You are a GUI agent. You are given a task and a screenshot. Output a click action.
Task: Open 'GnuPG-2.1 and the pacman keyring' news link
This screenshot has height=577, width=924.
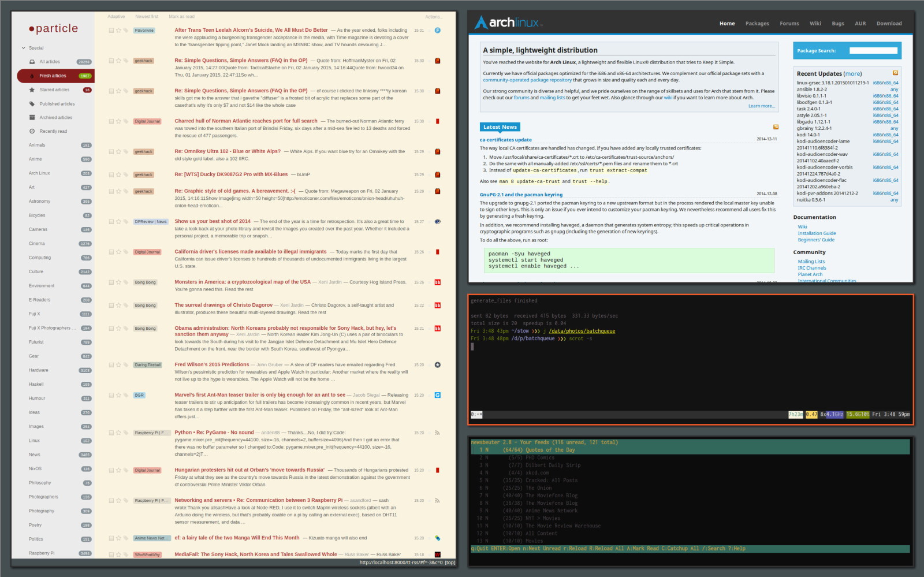coord(521,195)
